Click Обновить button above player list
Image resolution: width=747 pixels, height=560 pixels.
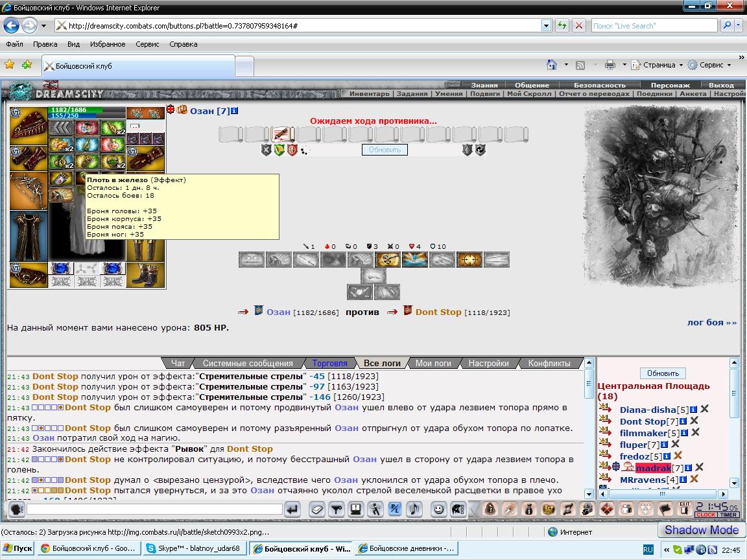pyautogui.click(x=663, y=373)
